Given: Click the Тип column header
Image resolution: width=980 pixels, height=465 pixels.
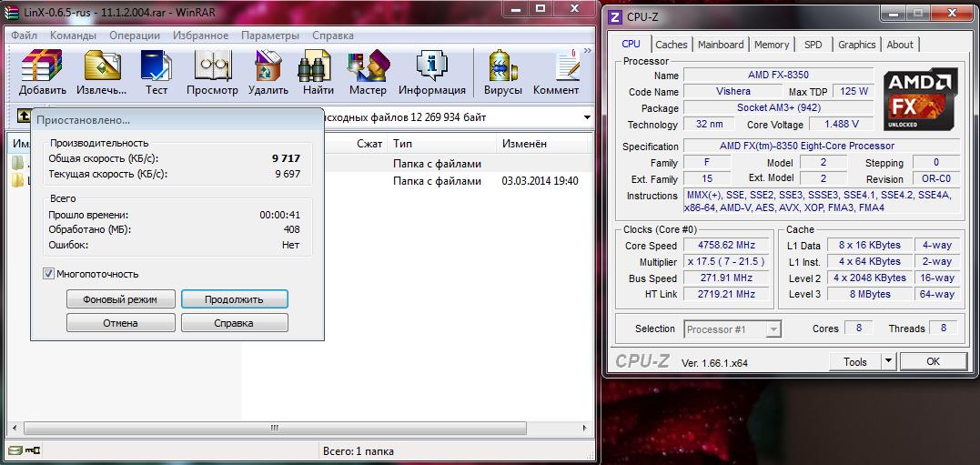Looking at the screenshot, I should (x=442, y=144).
